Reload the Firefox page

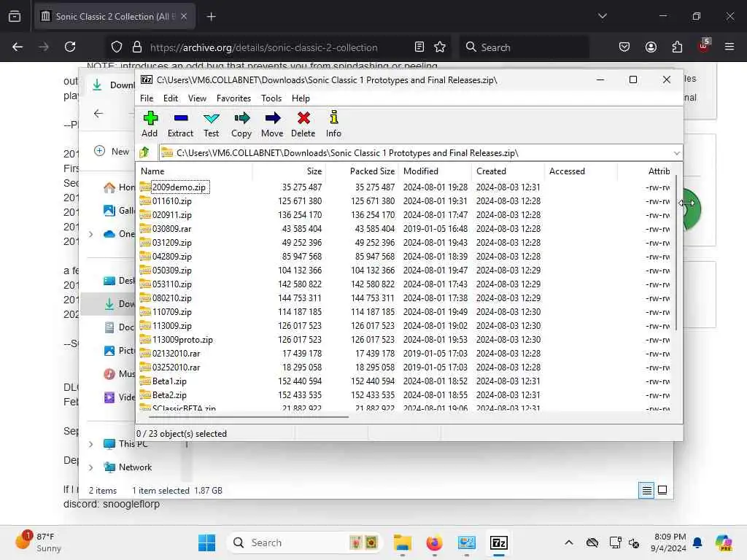point(70,47)
